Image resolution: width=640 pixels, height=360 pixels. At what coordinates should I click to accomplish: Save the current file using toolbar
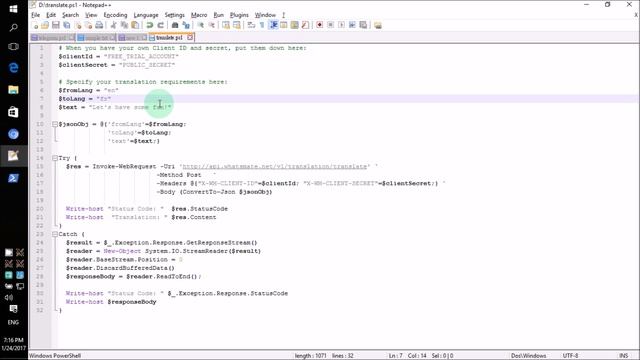pos(56,25)
